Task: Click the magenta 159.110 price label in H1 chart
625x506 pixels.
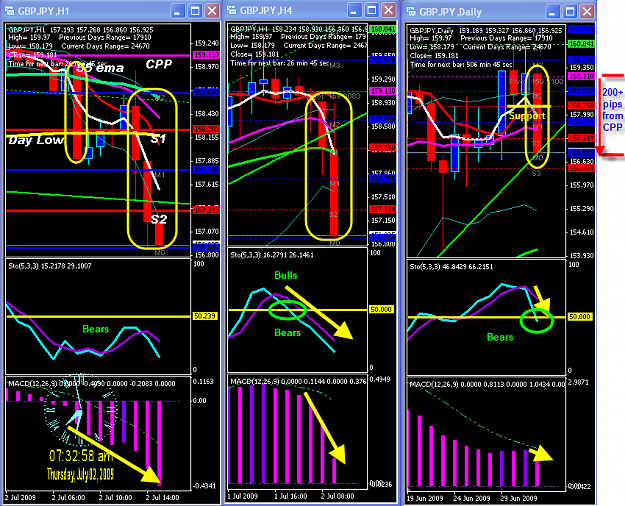Action: [206, 55]
